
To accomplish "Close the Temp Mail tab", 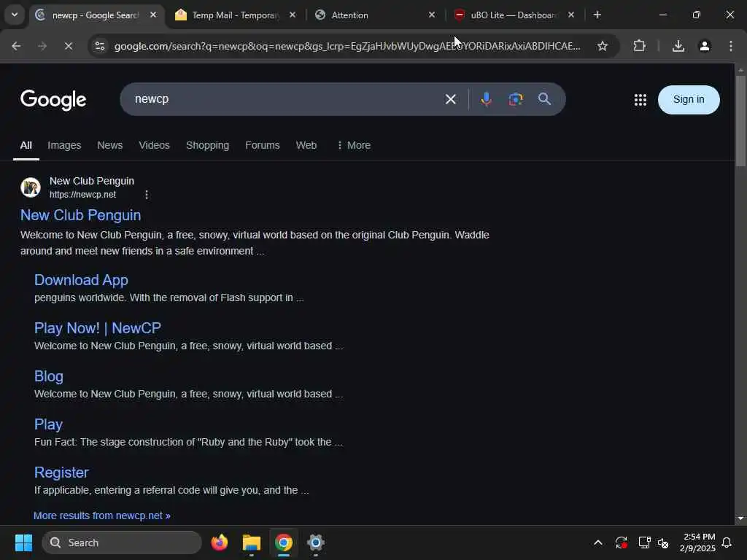I will pos(293,15).
